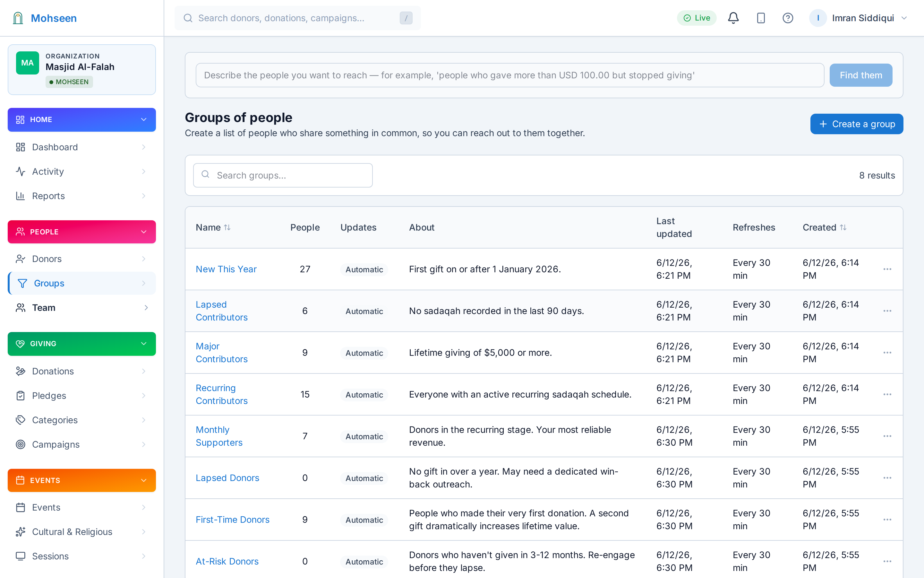Go to Activity page
This screenshot has height=578, width=924.
(x=82, y=172)
